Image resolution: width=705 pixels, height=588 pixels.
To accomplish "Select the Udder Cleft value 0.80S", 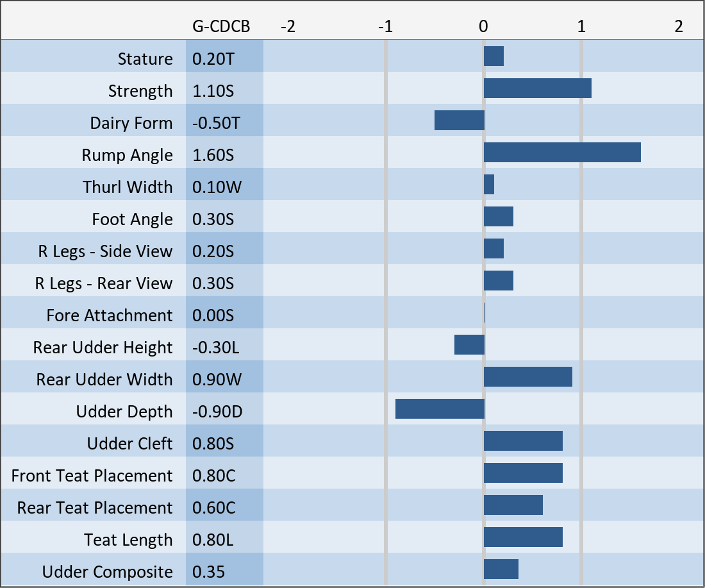I will point(213,444).
